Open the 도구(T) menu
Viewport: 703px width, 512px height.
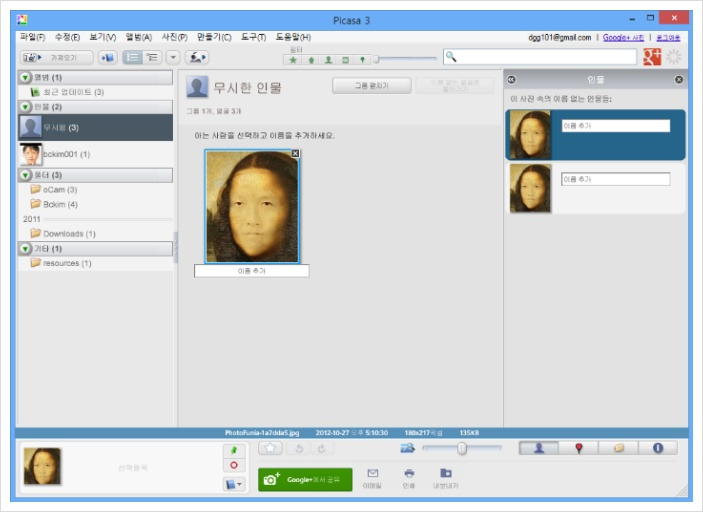click(253, 37)
